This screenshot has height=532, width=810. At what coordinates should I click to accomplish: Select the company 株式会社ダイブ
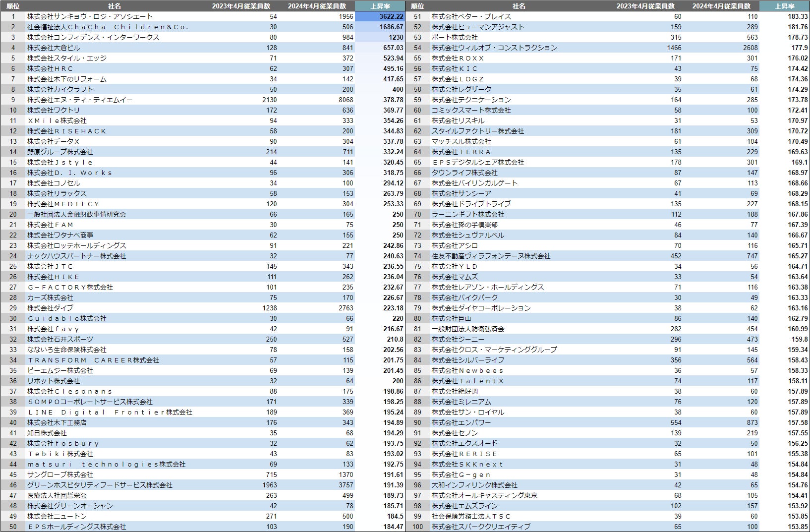point(50,308)
